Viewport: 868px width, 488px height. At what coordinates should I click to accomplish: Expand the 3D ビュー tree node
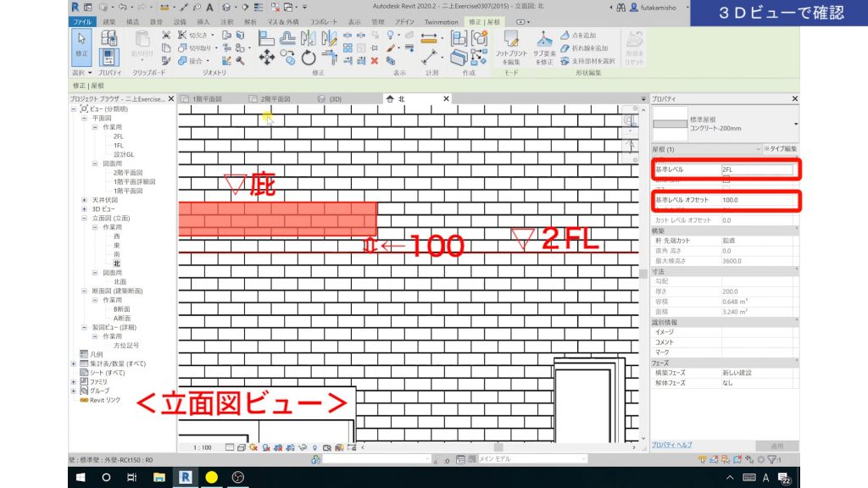pos(84,208)
